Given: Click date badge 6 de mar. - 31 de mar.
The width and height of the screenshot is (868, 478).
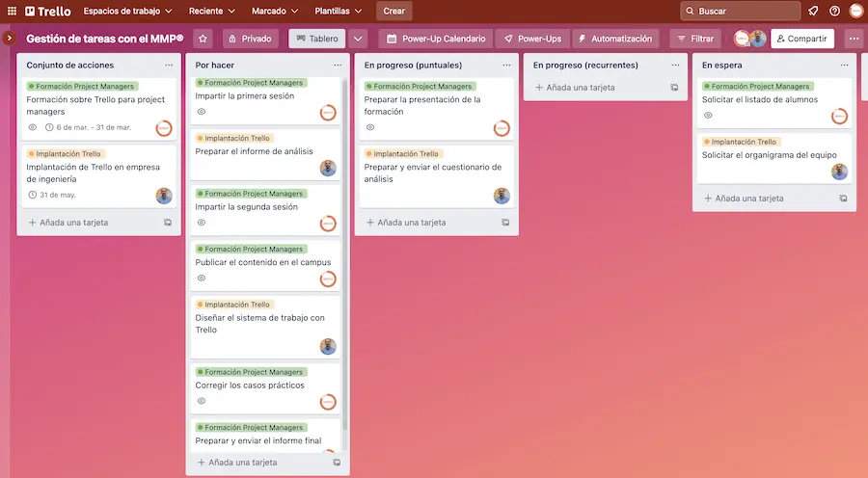Looking at the screenshot, I should point(89,127).
